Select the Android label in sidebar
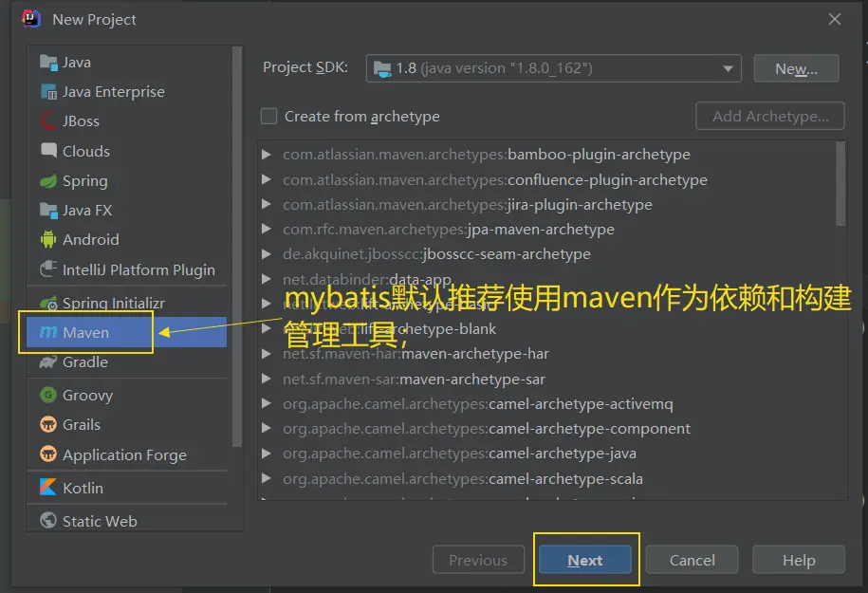This screenshot has height=593, width=868. (x=91, y=240)
